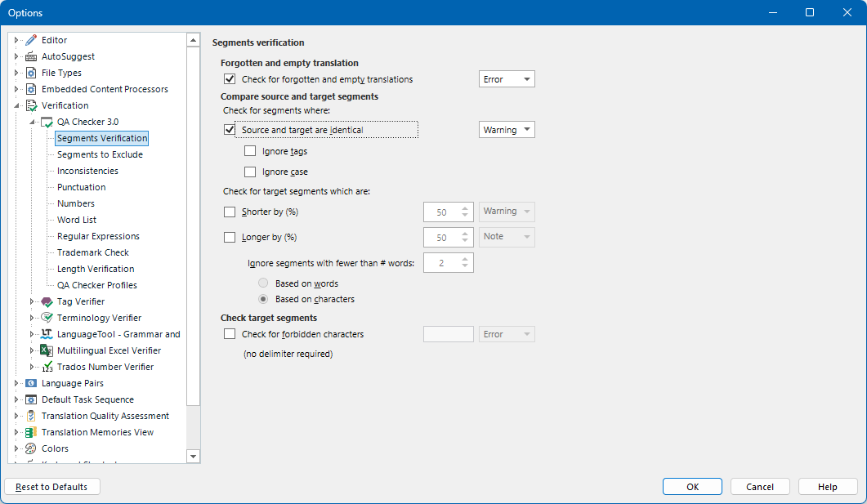The width and height of the screenshot is (867, 504).
Task: Click inside the forbidden characters input field
Action: (x=448, y=333)
